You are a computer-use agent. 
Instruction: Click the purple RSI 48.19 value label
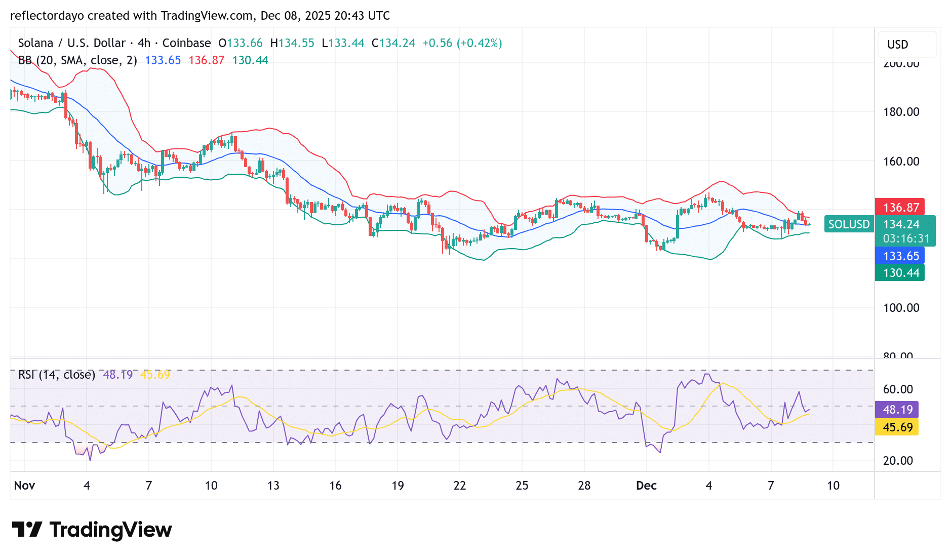point(897,410)
